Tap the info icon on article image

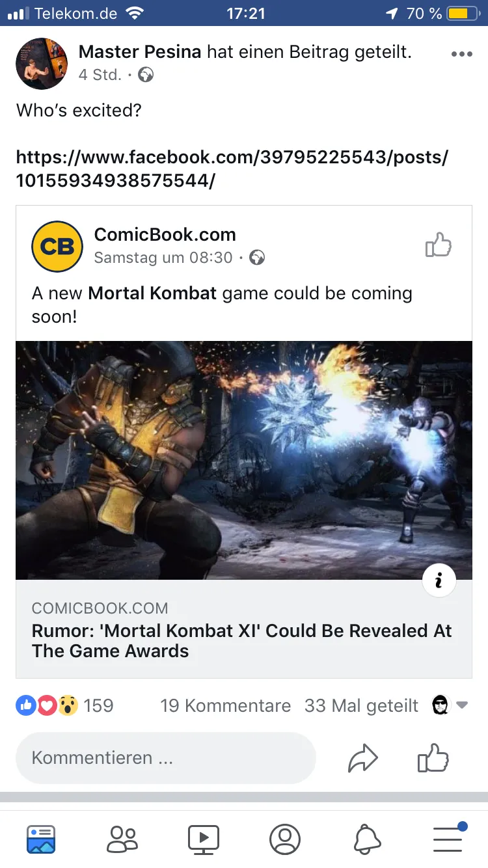coord(439,580)
